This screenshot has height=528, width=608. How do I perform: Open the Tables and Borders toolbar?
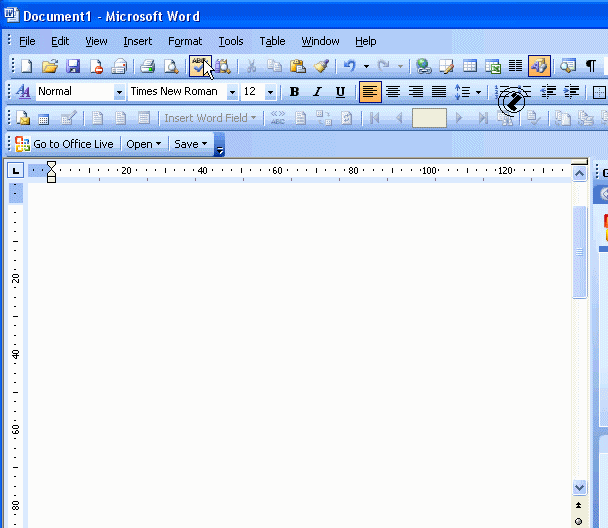click(447, 66)
